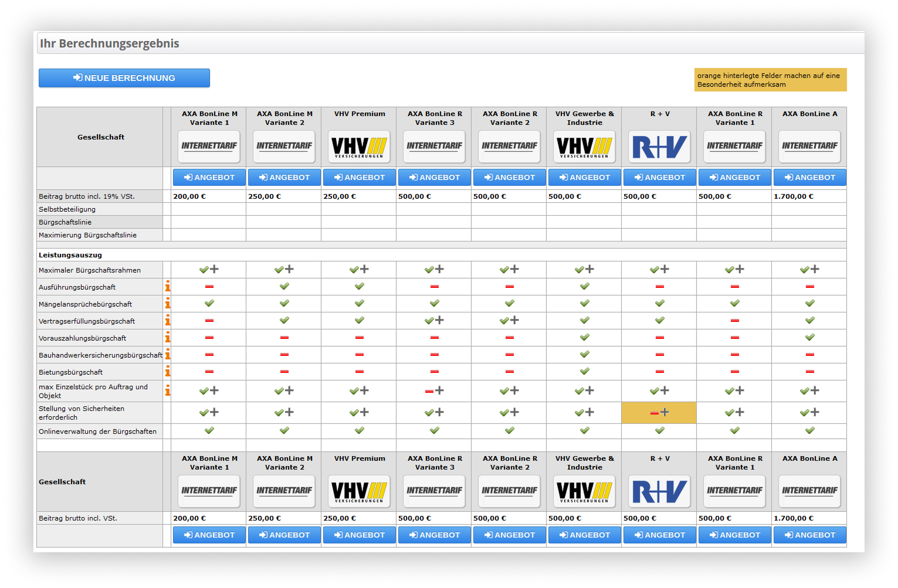The width and height of the screenshot is (898, 588).
Task: Show info for Bietungsbürgschaft
Action: (168, 371)
